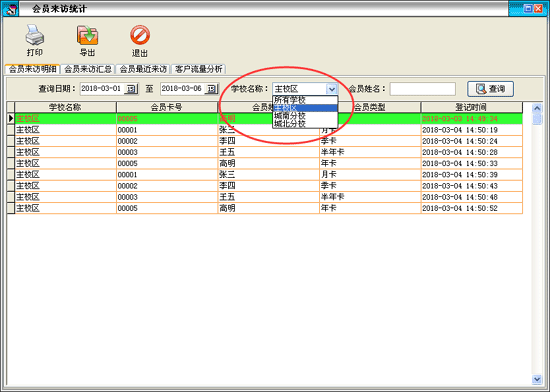Click the 李四 cell at 14:50:24
Image resolution: width=550 pixels, height=392 pixels.
(268, 141)
